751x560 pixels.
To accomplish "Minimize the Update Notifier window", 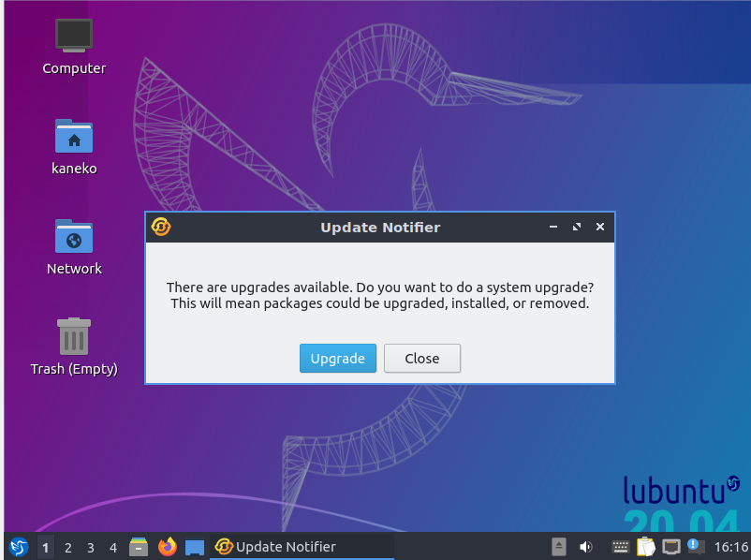I will (x=553, y=227).
